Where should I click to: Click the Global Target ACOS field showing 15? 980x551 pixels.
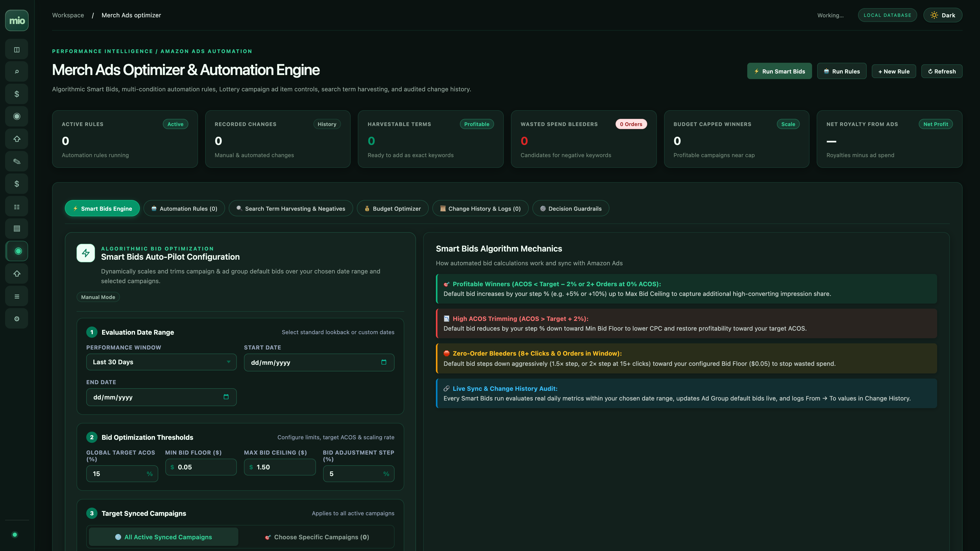point(122,474)
